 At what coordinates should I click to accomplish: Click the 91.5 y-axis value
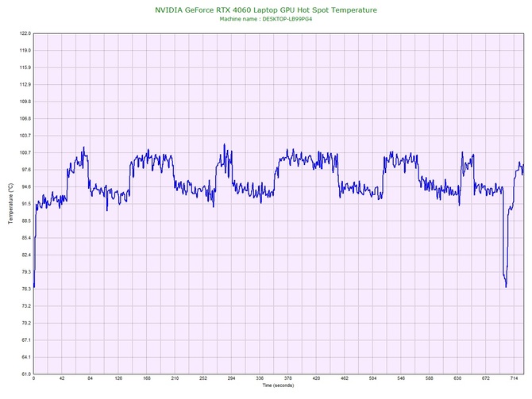coord(25,204)
